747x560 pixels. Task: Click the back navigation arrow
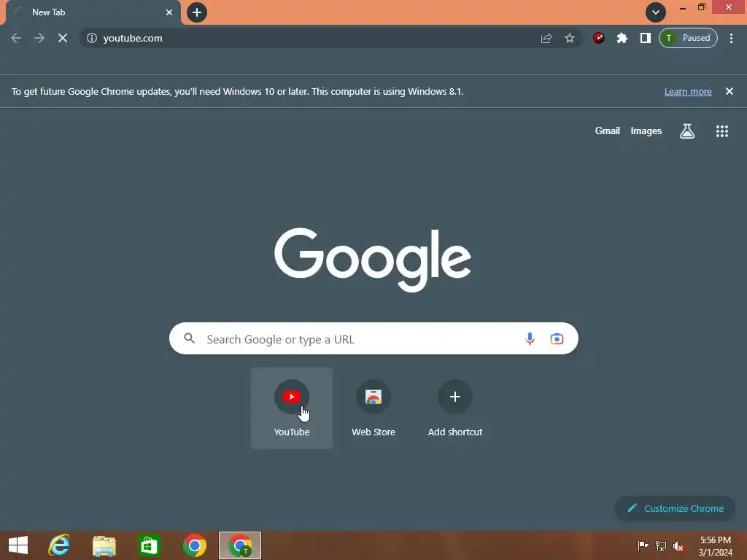click(16, 38)
